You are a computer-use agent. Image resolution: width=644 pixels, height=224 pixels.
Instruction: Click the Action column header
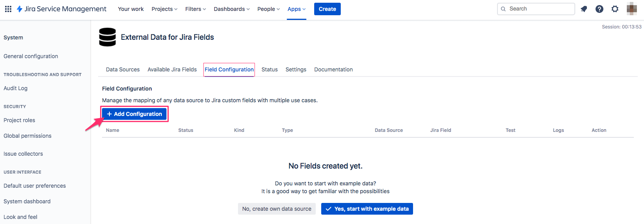[599, 130]
